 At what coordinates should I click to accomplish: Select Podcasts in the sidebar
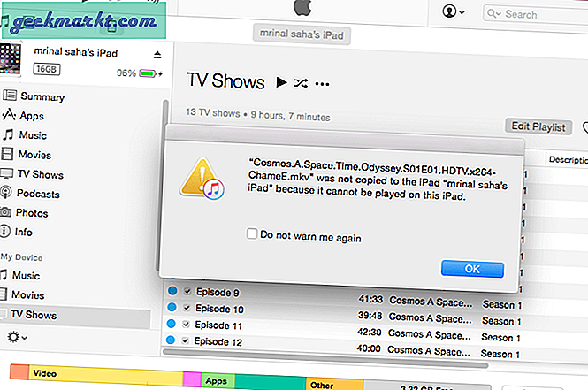point(38,194)
